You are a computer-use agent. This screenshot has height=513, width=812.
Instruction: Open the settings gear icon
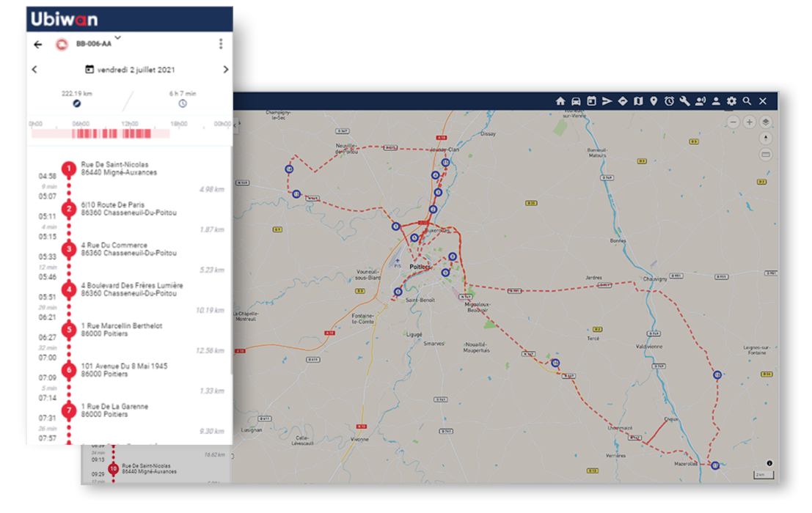pos(731,101)
